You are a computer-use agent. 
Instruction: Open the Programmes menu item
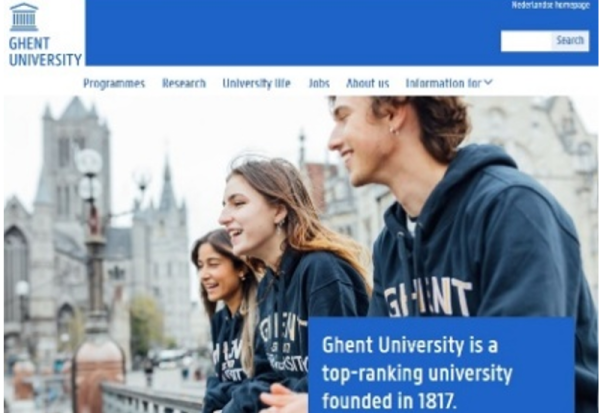click(x=114, y=83)
